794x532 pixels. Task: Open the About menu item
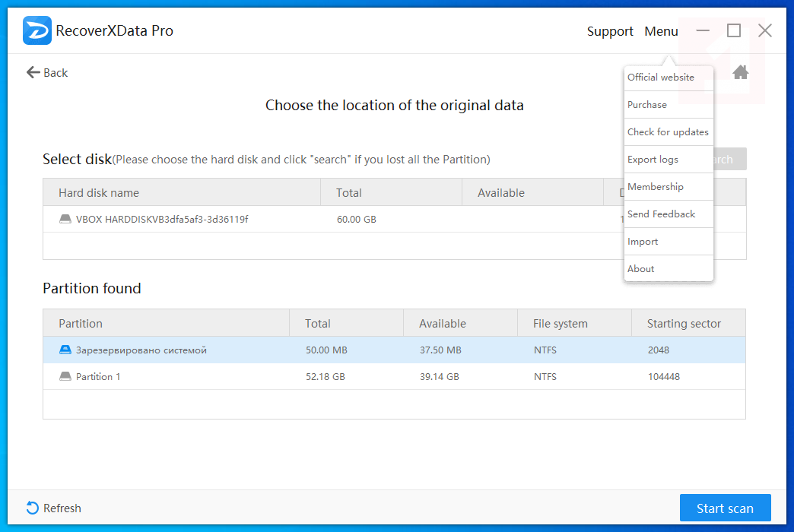pos(641,269)
